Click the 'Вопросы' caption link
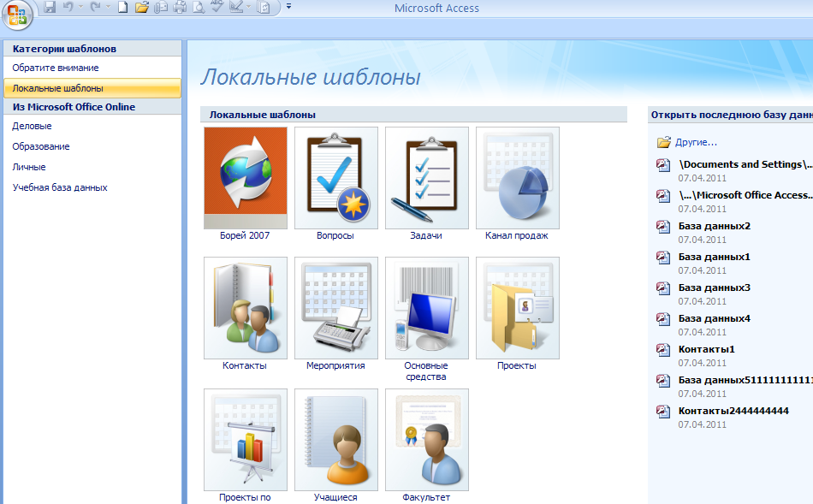The height and width of the screenshot is (504, 813). coord(335,235)
